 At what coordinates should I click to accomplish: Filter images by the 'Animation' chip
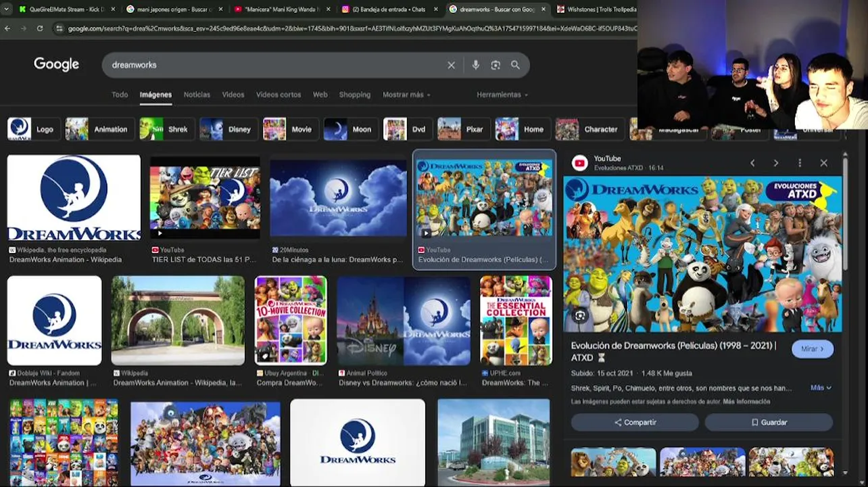pos(99,129)
